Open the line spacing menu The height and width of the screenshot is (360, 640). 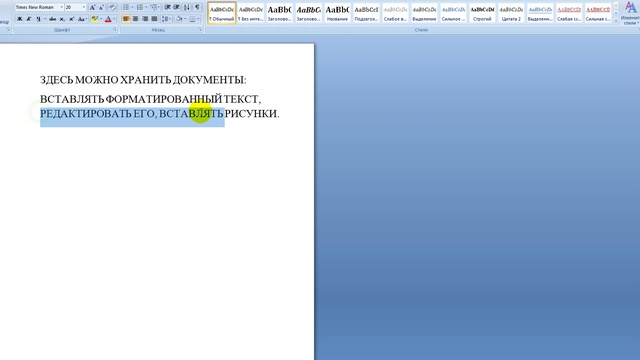[166, 19]
